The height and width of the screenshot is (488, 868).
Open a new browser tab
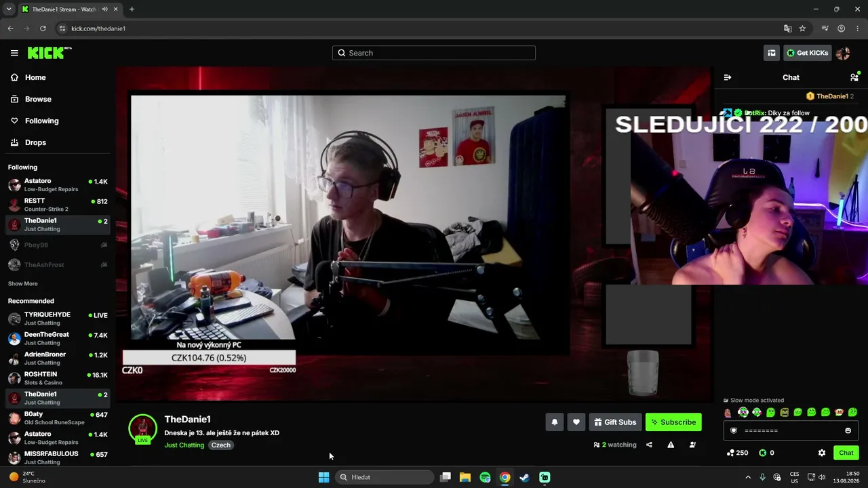(x=132, y=9)
